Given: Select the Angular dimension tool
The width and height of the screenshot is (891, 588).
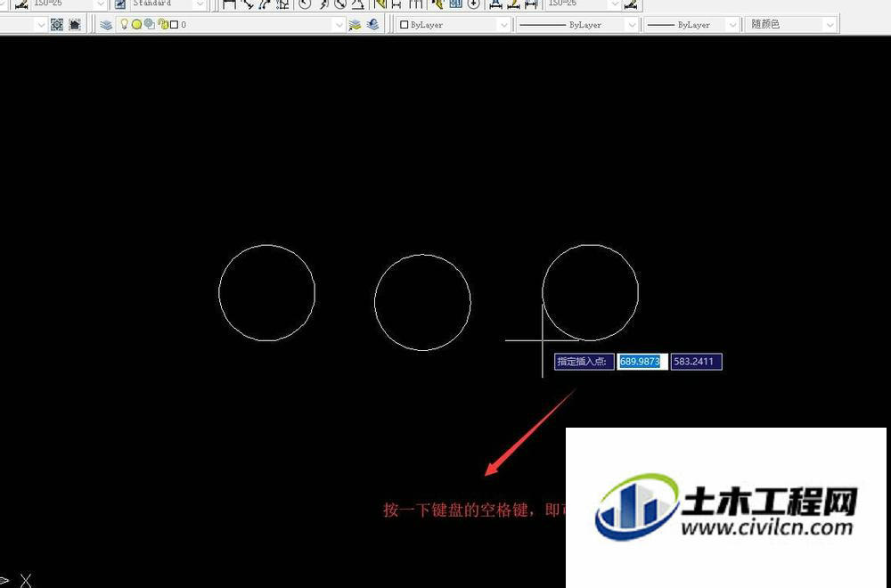Looking at the screenshot, I should coord(358,4).
